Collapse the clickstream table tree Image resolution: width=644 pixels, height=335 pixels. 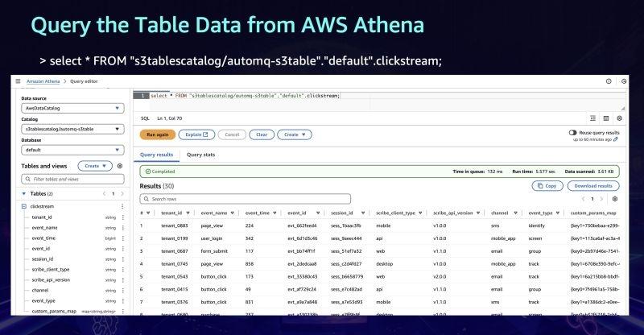(x=24, y=207)
